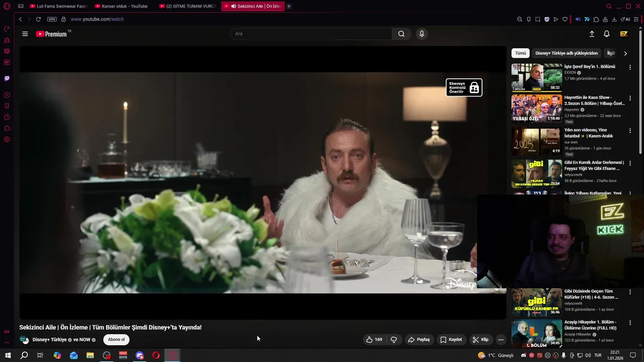This screenshot has width=644, height=362.
Task: Focus the Ara search field
Action: tap(311, 34)
